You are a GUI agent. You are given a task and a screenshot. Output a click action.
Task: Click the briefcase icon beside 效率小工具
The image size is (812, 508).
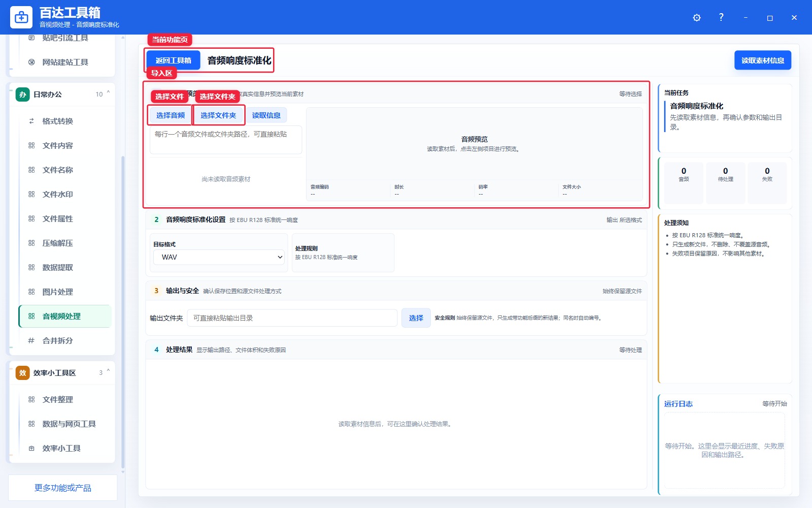point(31,448)
